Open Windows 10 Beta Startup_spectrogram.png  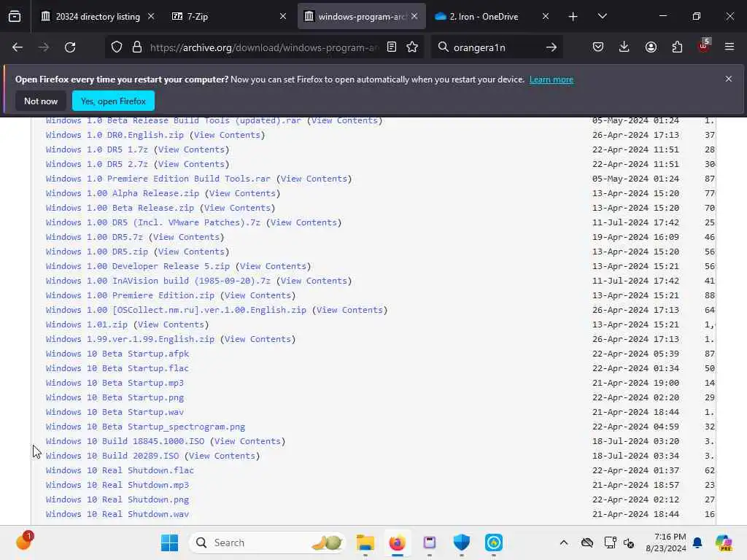(x=145, y=427)
